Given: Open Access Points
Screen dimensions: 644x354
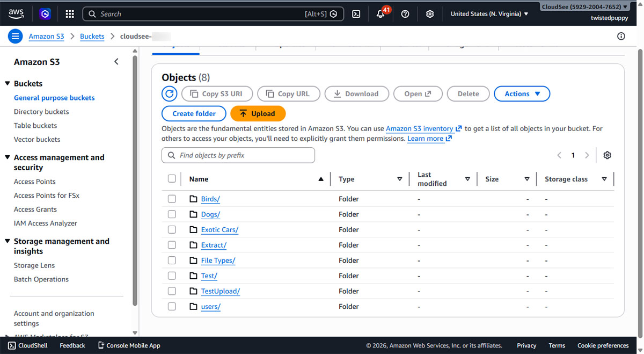Looking at the screenshot, I should click(x=35, y=182).
